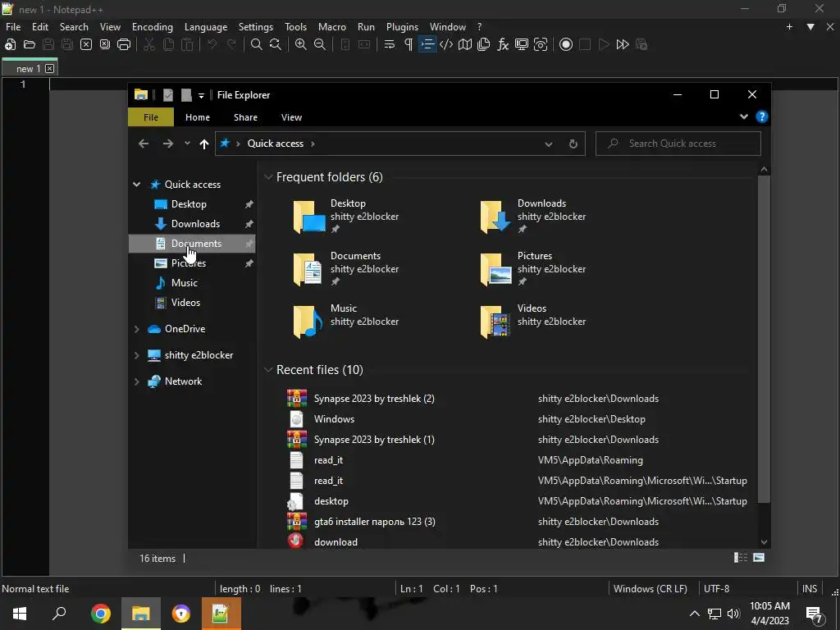This screenshot has height=630, width=840.
Task: Click the File Explorer vertical scrollbar
Action: (764, 339)
